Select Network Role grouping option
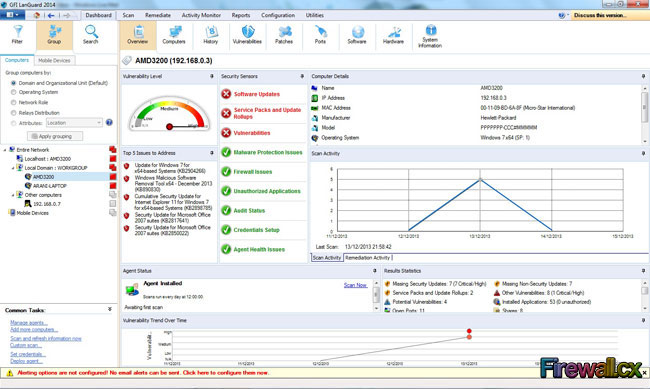650x389 pixels. (x=14, y=102)
